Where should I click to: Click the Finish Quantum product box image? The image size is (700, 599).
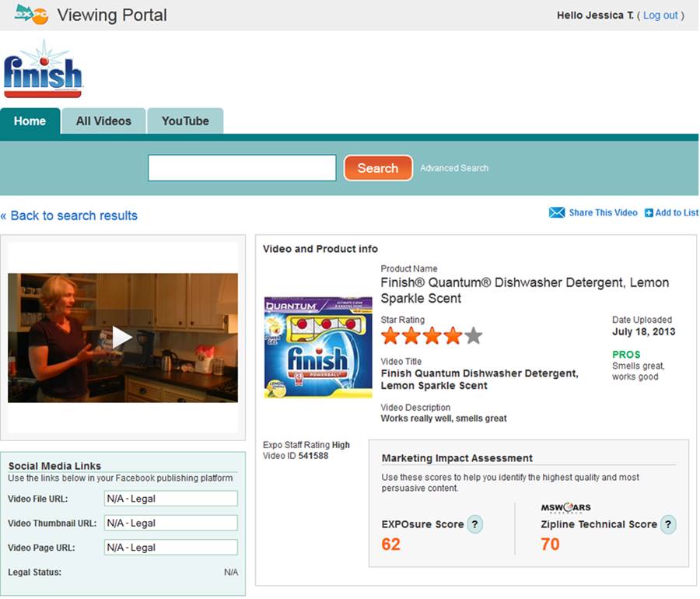point(318,347)
